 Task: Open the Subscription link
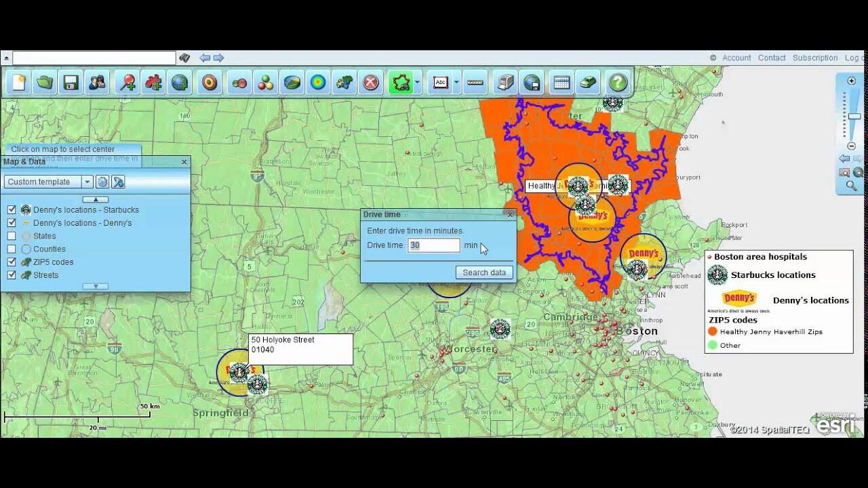815,58
